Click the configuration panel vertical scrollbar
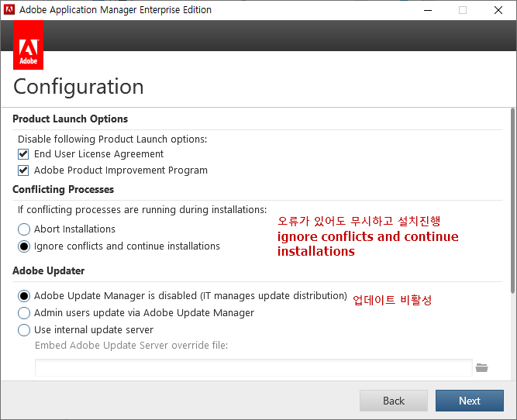This screenshot has width=517, height=420. coord(512,201)
